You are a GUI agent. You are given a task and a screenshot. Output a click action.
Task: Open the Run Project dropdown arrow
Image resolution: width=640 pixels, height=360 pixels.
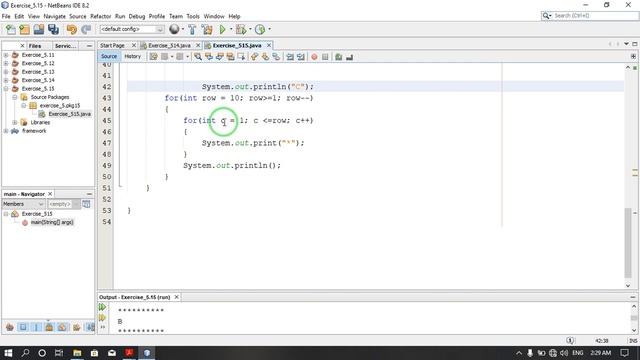(231, 29)
